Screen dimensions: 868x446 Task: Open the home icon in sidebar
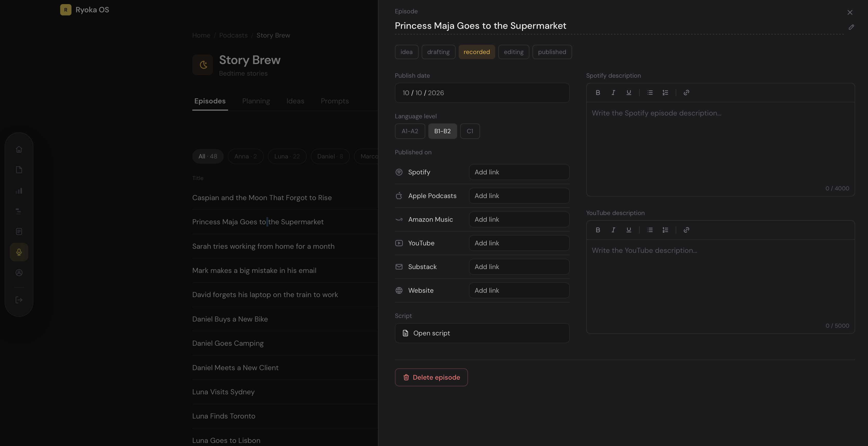pos(19,149)
